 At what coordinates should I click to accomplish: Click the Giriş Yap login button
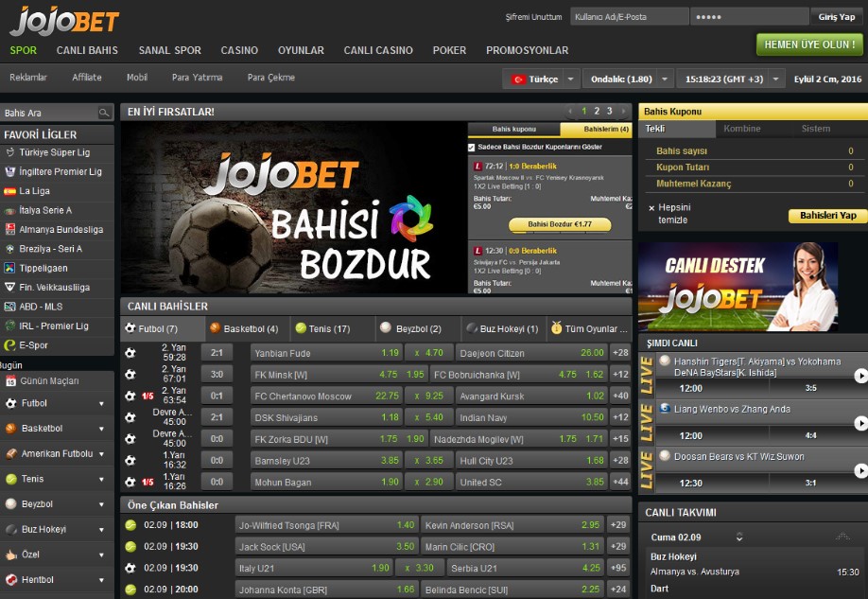(x=837, y=17)
